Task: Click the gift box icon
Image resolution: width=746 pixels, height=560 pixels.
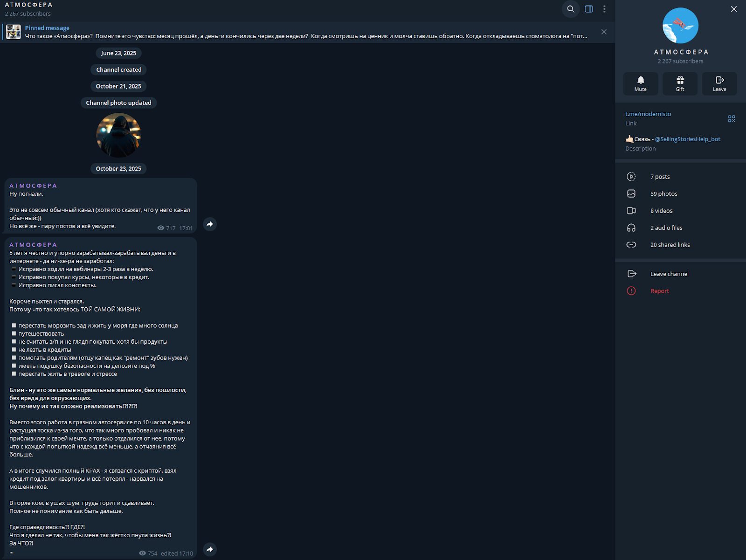Action: point(680,80)
